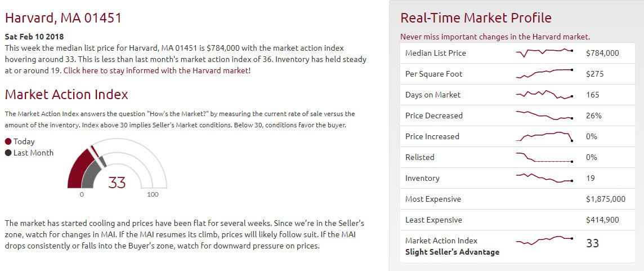Screen dimensions: 644x271
Task: Click the Slight Seller's Advantage label
Action: coord(452,252)
